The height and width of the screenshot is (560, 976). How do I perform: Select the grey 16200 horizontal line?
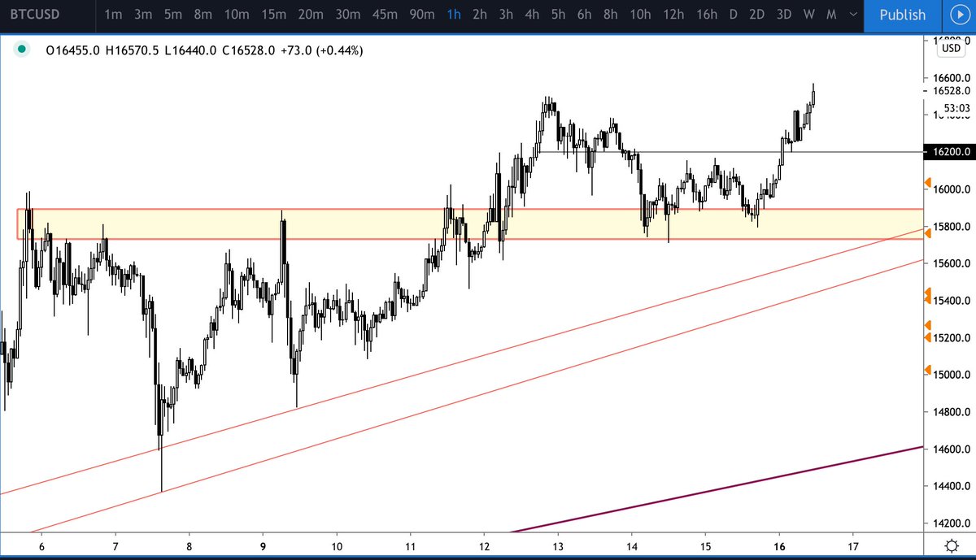[x=732, y=152]
